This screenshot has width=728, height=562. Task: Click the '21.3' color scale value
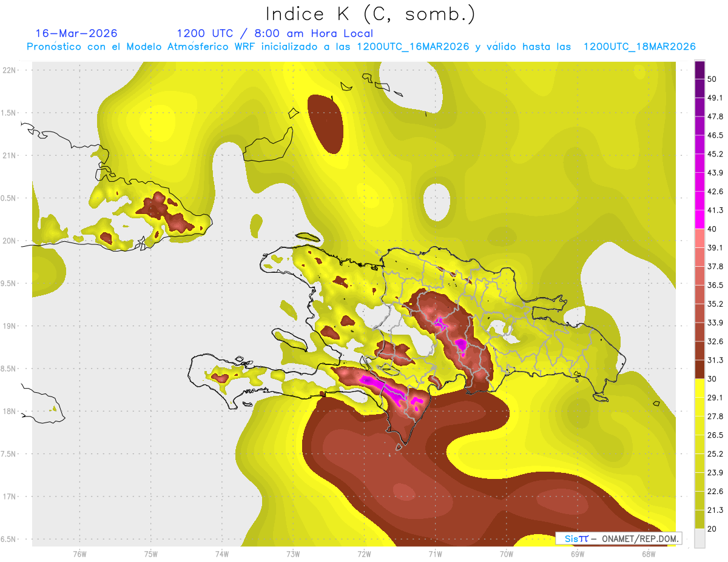click(x=715, y=510)
